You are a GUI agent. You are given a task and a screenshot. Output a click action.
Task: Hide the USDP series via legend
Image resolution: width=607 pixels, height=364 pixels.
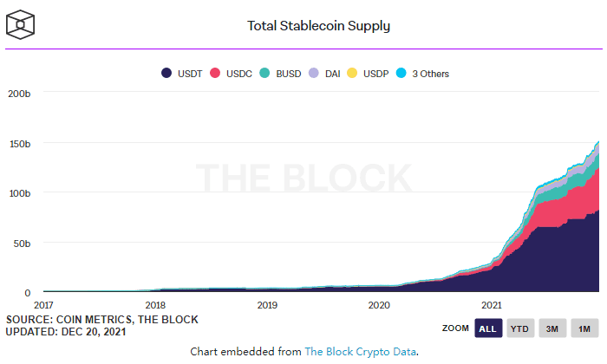(368, 74)
